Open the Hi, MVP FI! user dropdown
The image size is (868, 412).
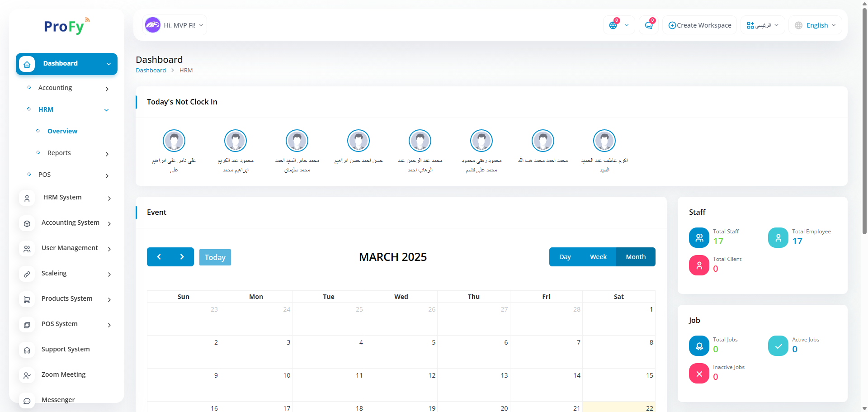(x=175, y=25)
